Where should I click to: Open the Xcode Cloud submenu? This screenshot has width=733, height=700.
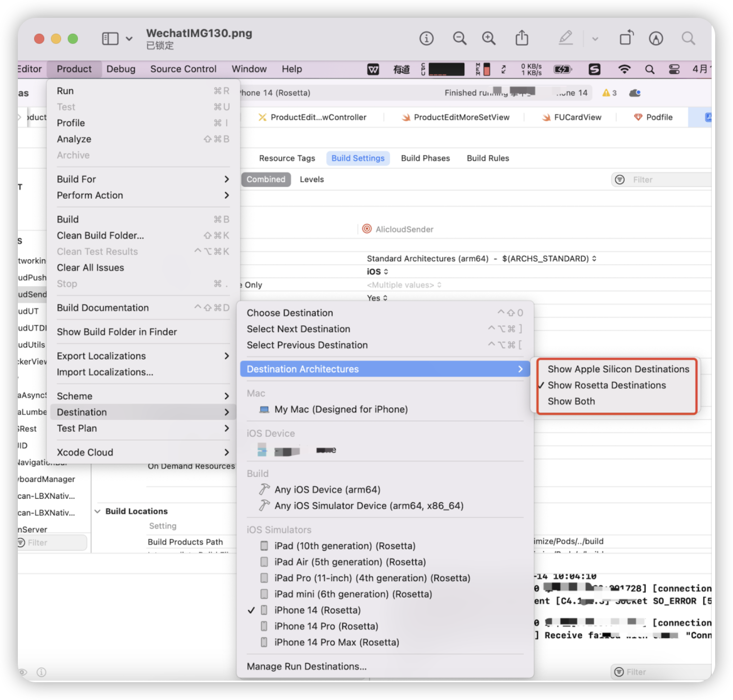[143, 452]
